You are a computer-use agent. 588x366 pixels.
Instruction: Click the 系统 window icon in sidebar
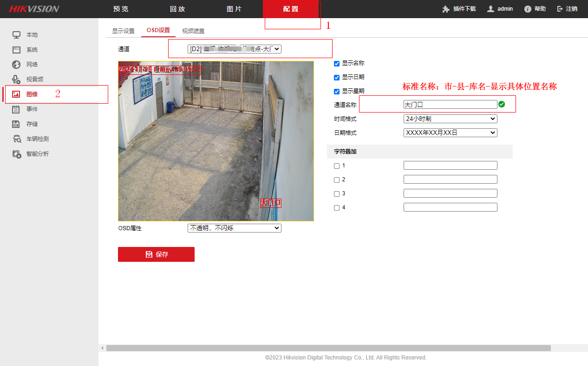16,50
